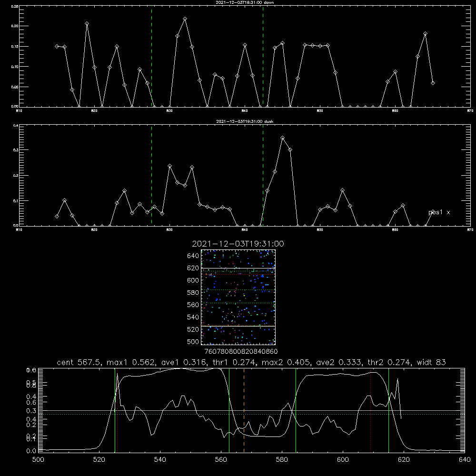The image size is (476, 476).
Task: Click scatter image y-axis label 640
Action: click(x=193, y=256)
